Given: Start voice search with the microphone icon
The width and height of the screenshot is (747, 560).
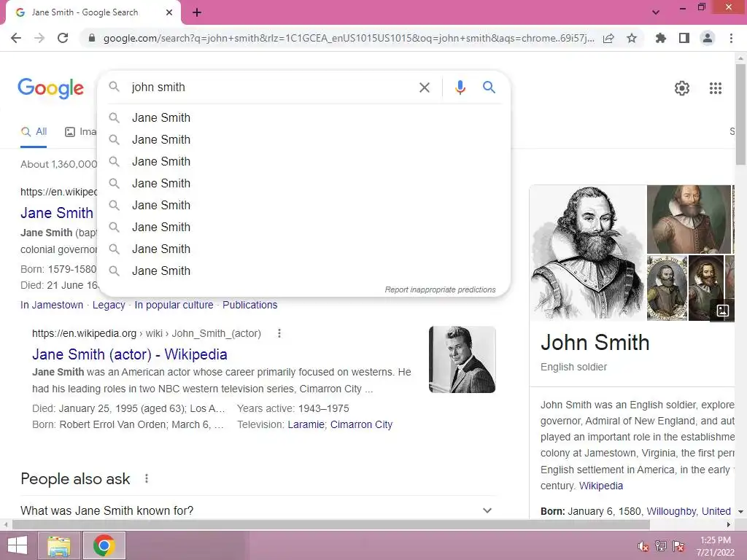Looking at the screenshot, I should tap(460, 87).
